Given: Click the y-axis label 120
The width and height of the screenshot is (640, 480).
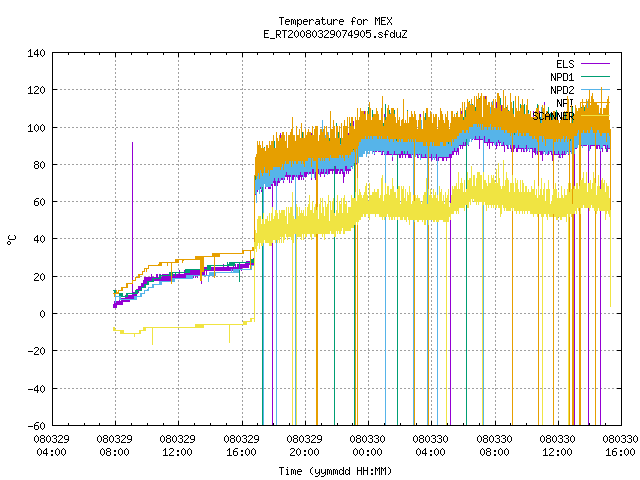Looking at the screenshot, I should (36, 90).
